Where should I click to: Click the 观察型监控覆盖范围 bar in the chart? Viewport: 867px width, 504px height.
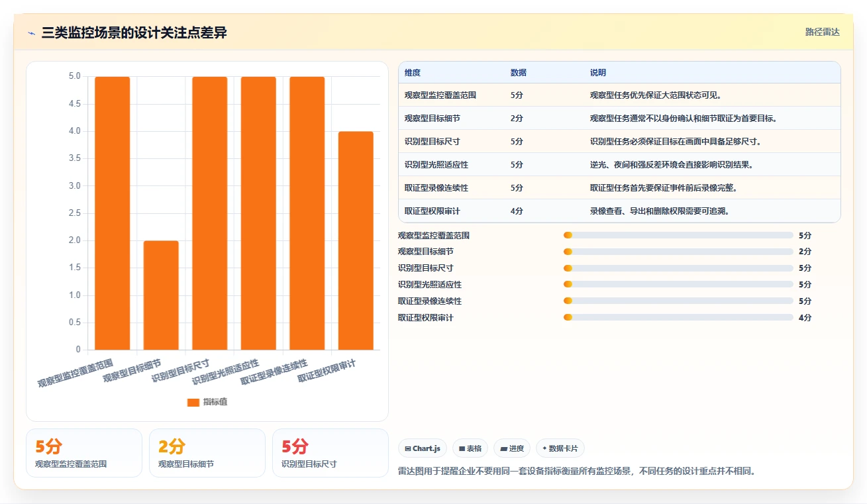click(x=113, y=213)
